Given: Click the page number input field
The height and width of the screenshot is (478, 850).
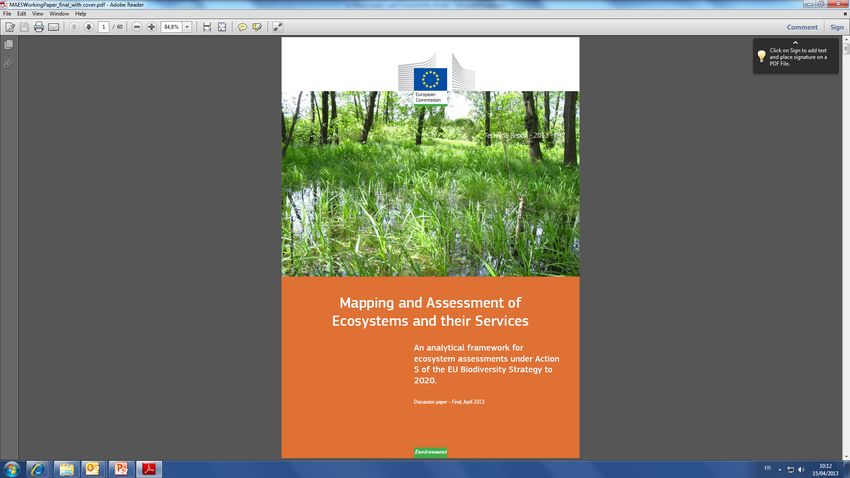Looking at the screenshot, I should click(104, 27).
